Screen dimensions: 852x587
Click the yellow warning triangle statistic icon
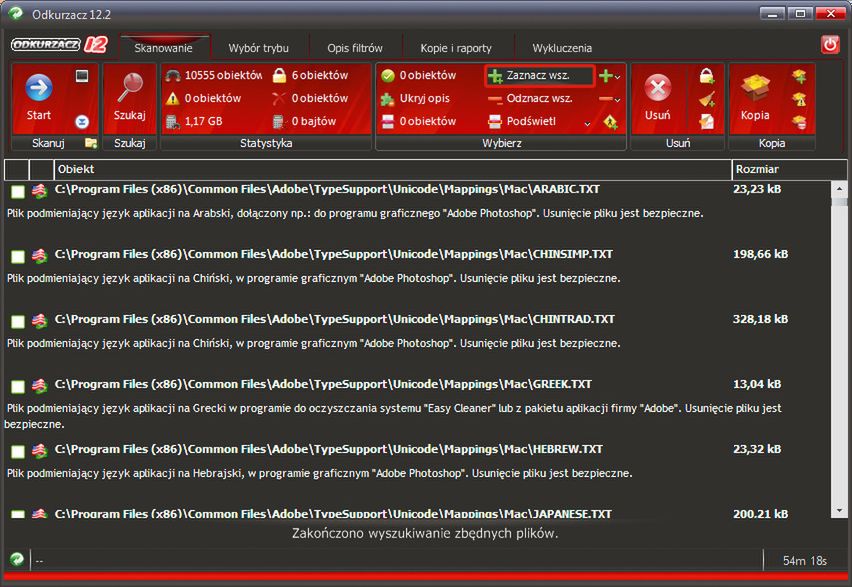tap(173, 98)
